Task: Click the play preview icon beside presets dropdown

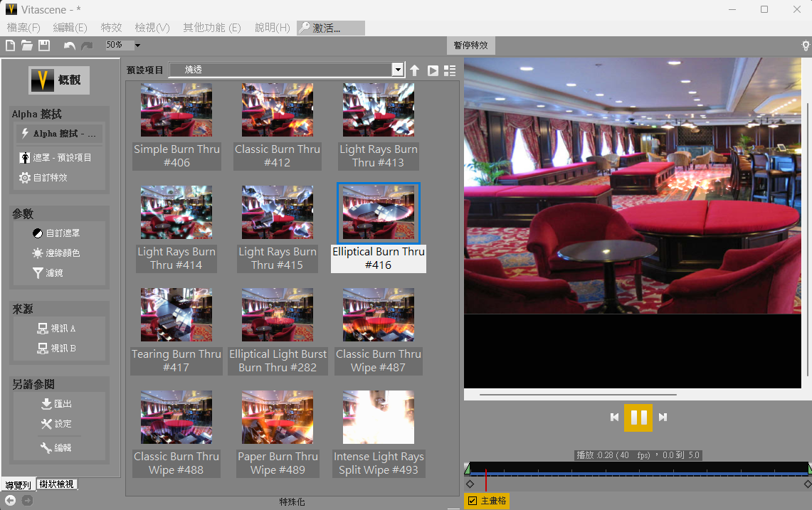Action: click(433, 70)
